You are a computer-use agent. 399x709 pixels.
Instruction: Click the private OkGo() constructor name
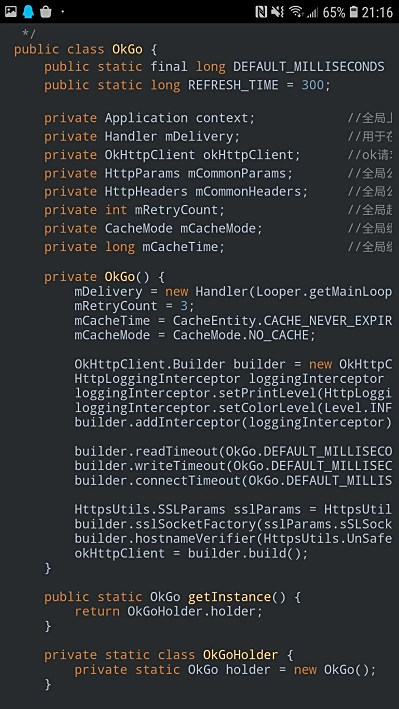(x=120, y=277)
